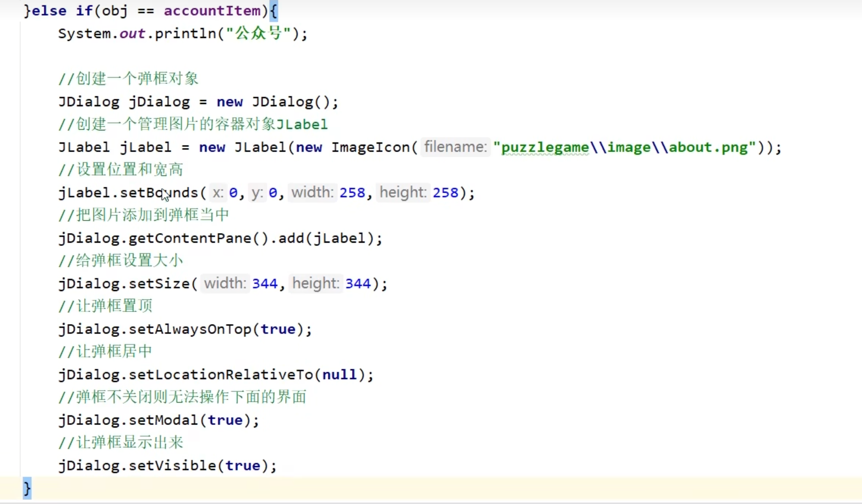
Task: Click the setBounds method name
Action: point(159,193)
